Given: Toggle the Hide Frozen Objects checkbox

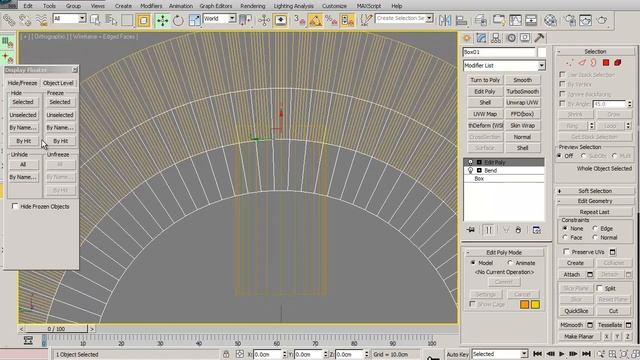Looking at the screenshot, I should coord(15,206).
